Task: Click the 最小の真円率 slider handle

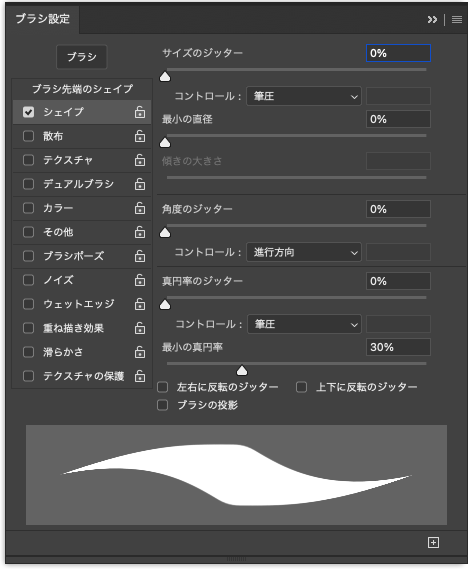Action: click(242, 371)
